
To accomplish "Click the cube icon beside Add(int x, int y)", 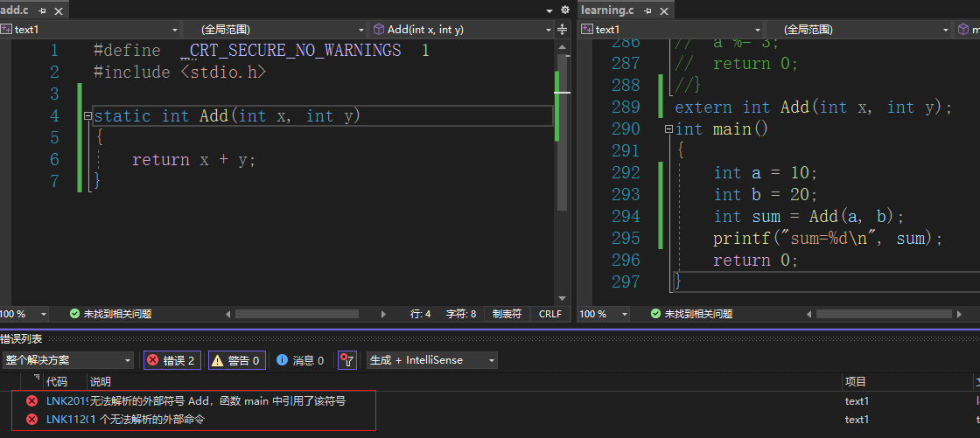I will [378, 30].
